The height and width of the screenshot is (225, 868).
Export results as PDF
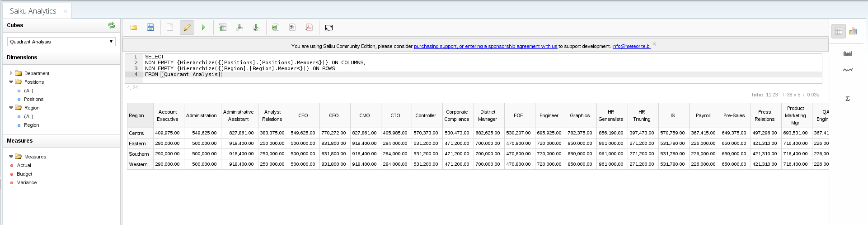(309, 28)
